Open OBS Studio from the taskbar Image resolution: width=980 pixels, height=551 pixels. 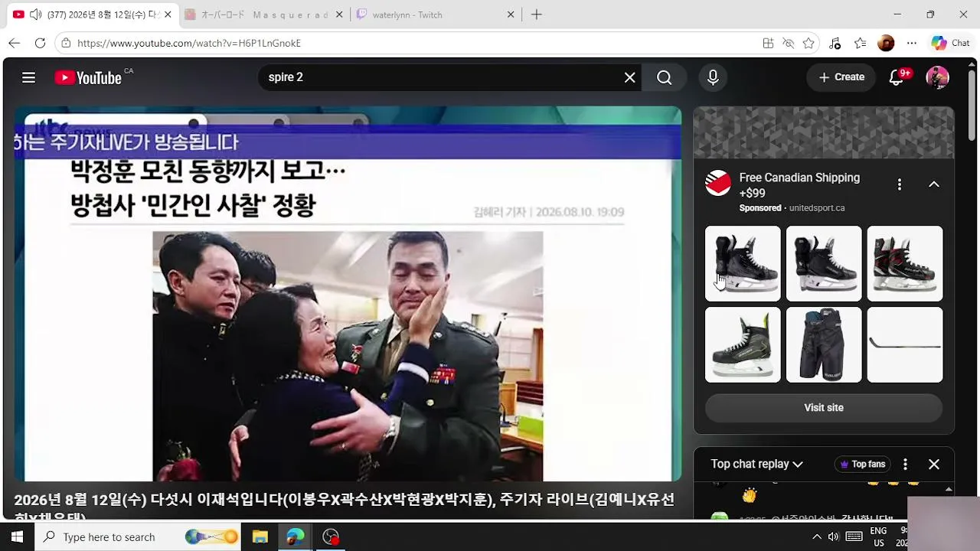click(331, 536)
